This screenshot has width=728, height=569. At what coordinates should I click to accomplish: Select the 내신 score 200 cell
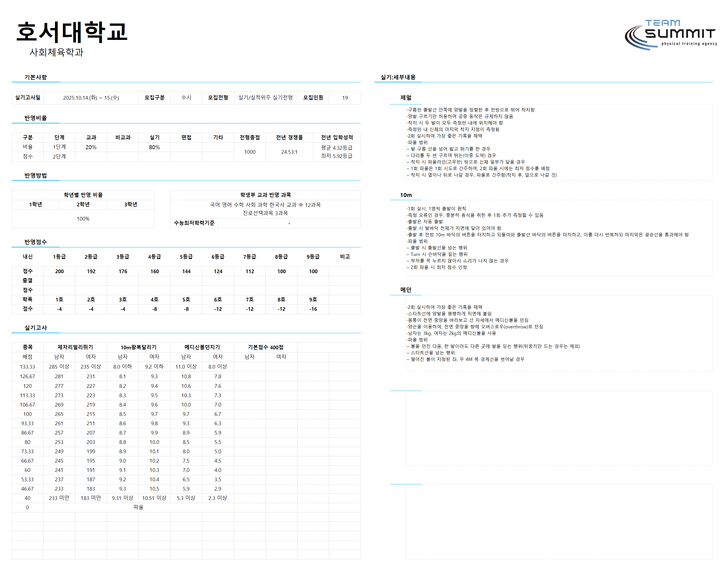59,271
